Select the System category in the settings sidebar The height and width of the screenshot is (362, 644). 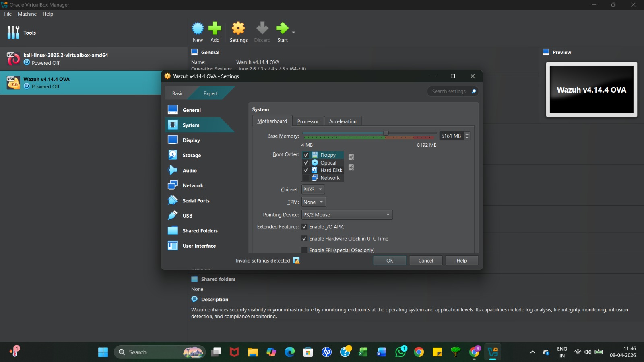pos(200,125)
